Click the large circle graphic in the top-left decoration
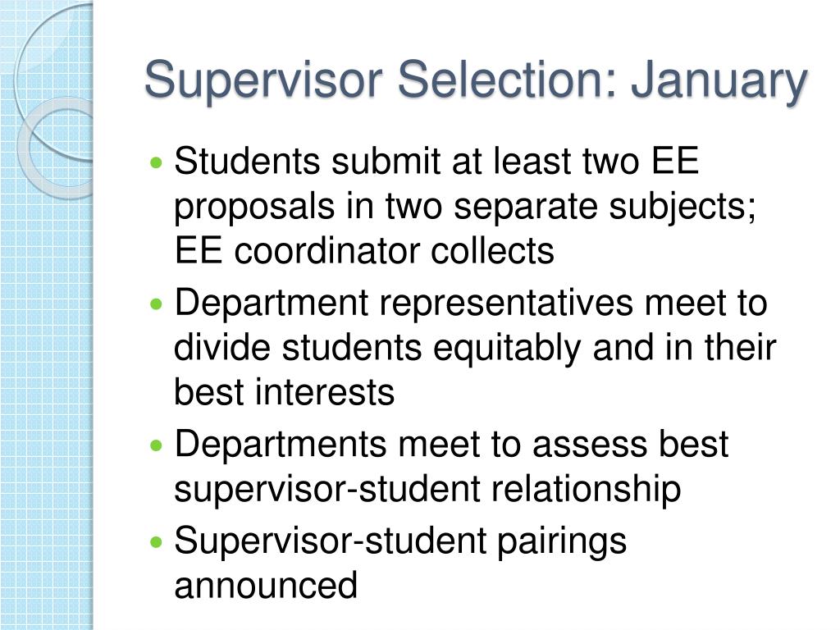Viewport: 840px width, 630px height. 53,80
